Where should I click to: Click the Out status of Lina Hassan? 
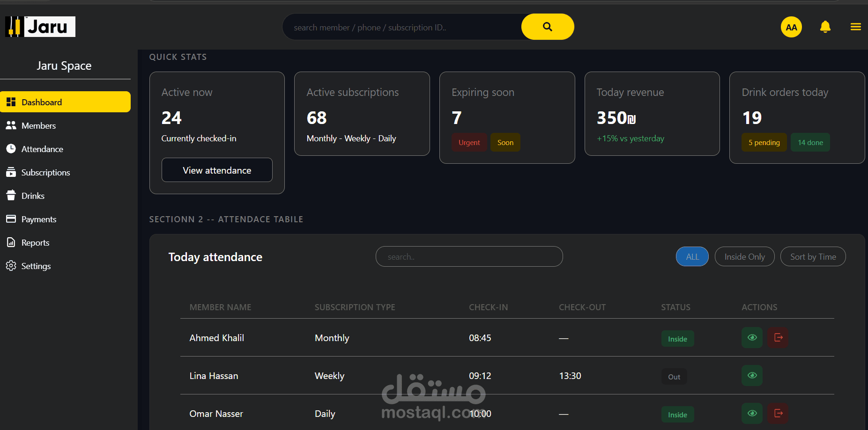pyautogui.click(x=674, y=377)
